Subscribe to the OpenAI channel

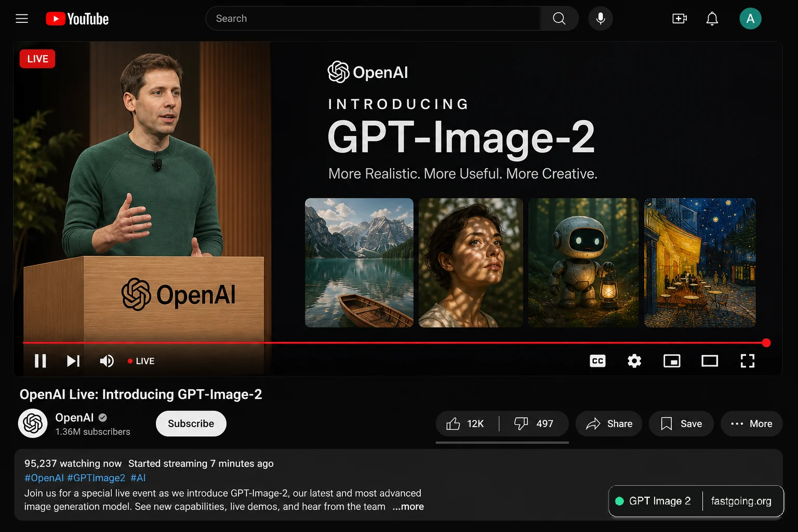pyautogui.click(x=191, y=423)
